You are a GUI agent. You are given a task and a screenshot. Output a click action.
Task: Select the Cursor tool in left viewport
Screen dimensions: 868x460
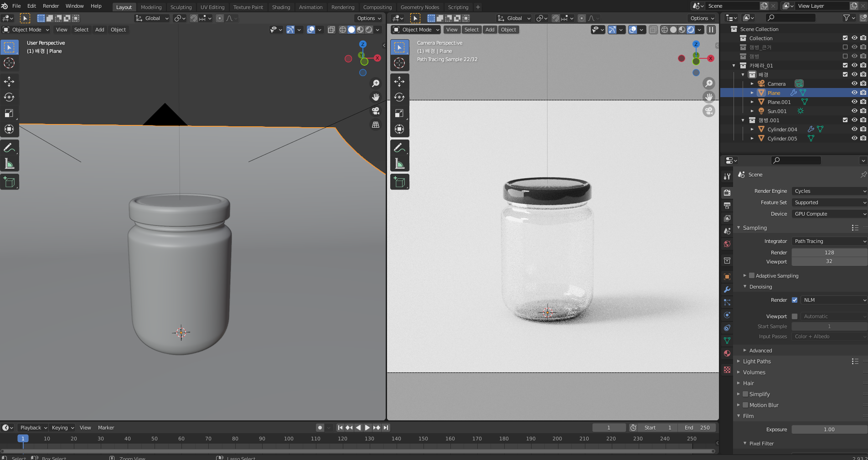(x=9, y=63)
